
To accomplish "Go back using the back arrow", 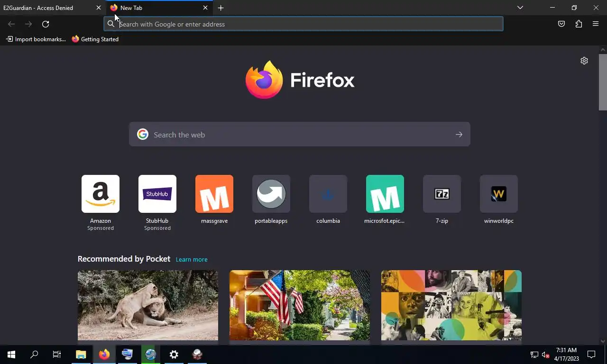I will (x=11, y=24).
